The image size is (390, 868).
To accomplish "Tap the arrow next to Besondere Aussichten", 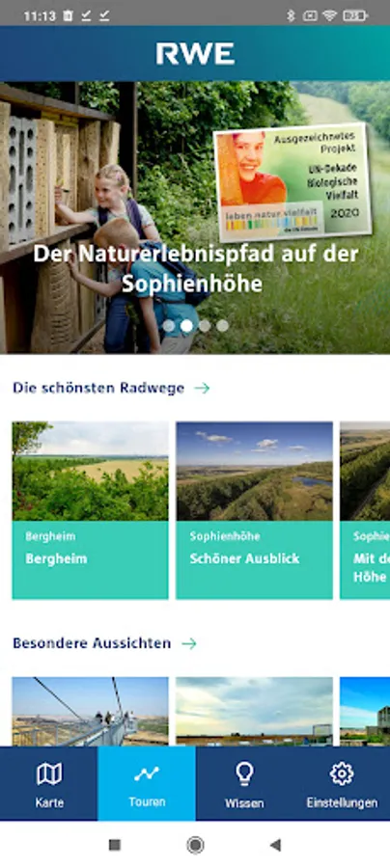I will (x=189, y=643).
